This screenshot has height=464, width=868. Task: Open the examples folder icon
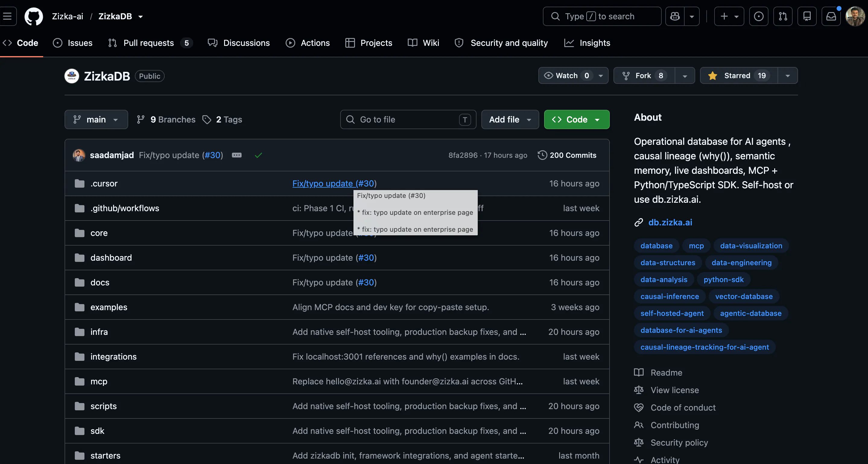80,307
